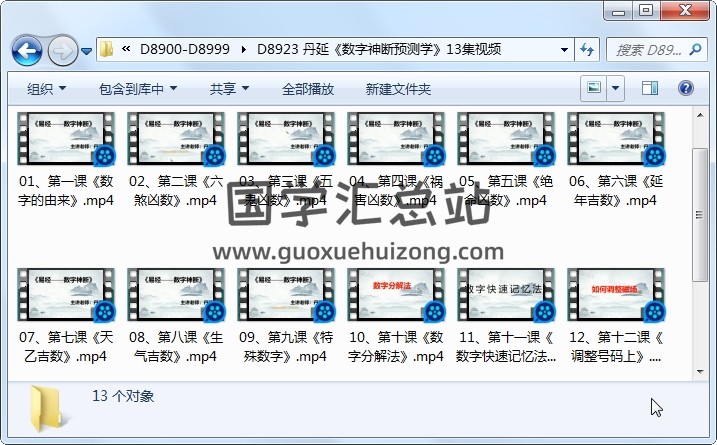717x445 pixels.
Task: Select the 11、第十一课 数字快速记忆法 thumbnail
Action: pos(506,295)
